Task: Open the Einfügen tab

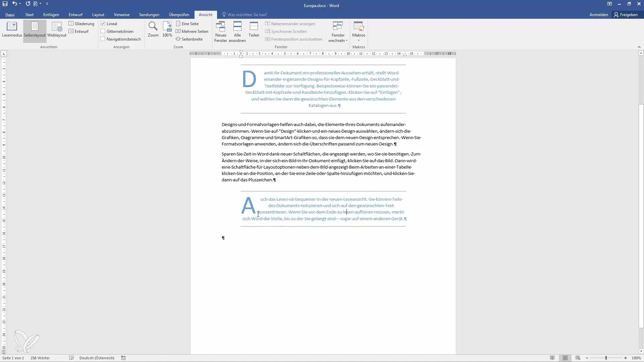Action: (51, 15)
